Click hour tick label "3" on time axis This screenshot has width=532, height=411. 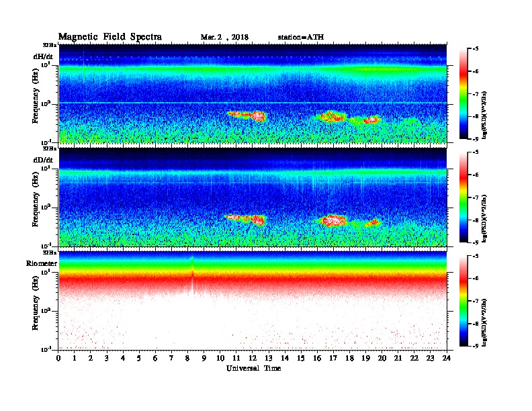(107, 359)
